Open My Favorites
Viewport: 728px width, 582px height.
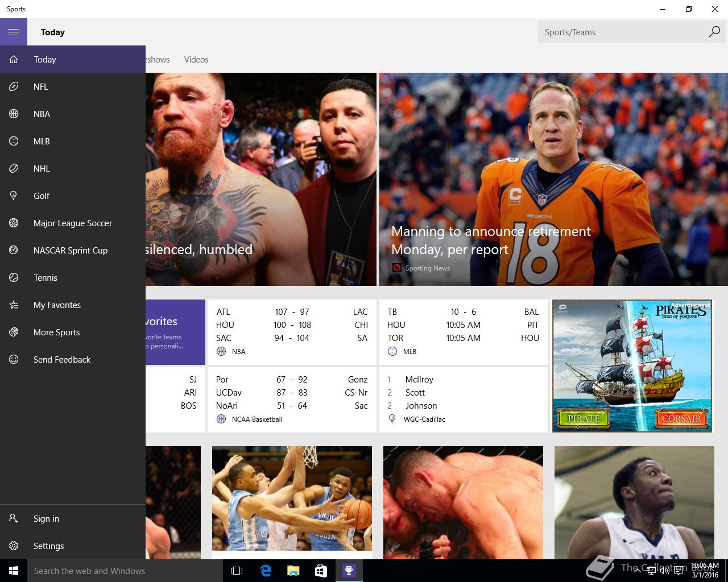click(x=73, y=305)
